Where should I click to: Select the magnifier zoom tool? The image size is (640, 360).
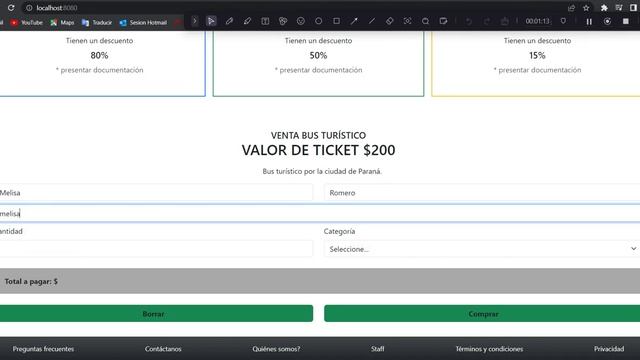tap(425, 21)
